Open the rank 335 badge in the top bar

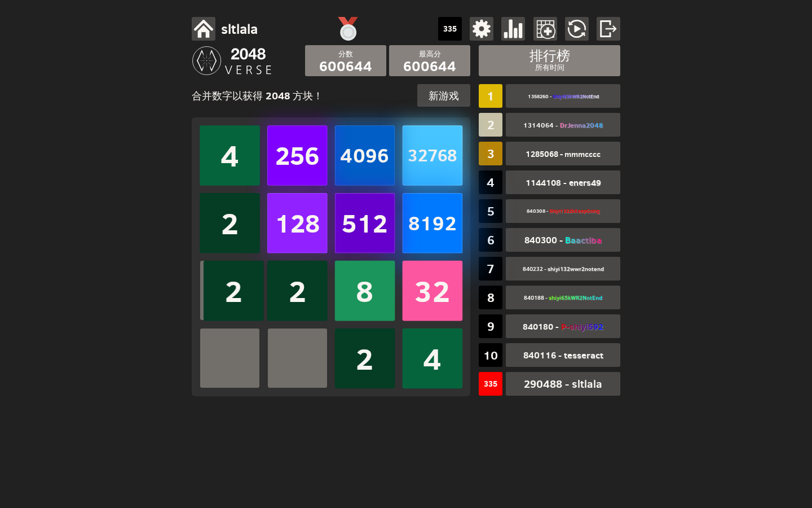pyautogui.click(x=450, y=29)
